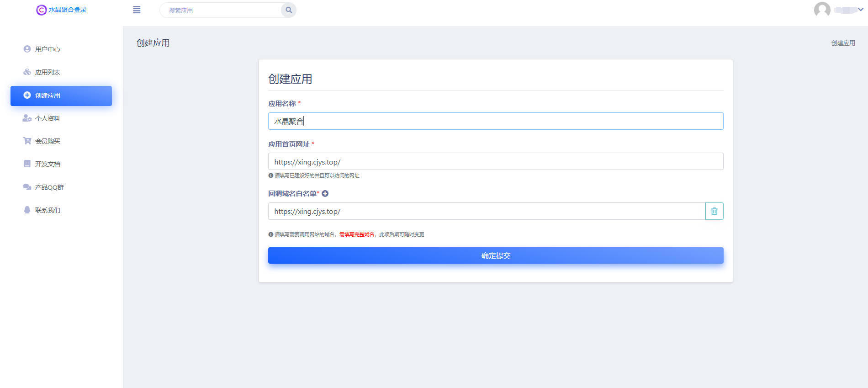Click the hamburger menu icon in header
The image size is (868, 388).
point(137,10)
